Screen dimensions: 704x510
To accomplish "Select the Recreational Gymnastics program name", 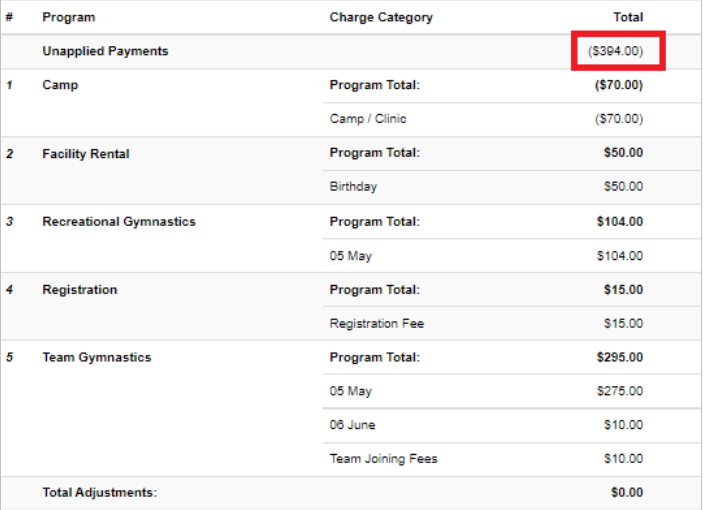I will click(119, 222).
